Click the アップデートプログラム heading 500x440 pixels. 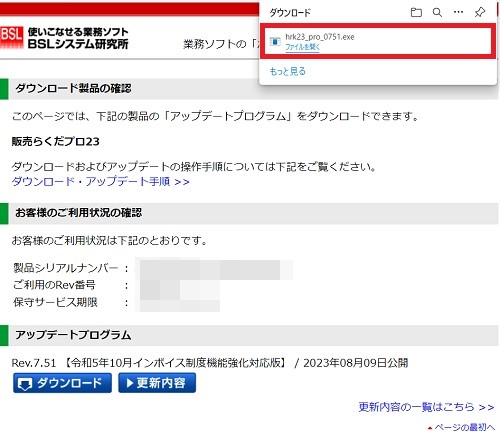(x=73, y=335)
